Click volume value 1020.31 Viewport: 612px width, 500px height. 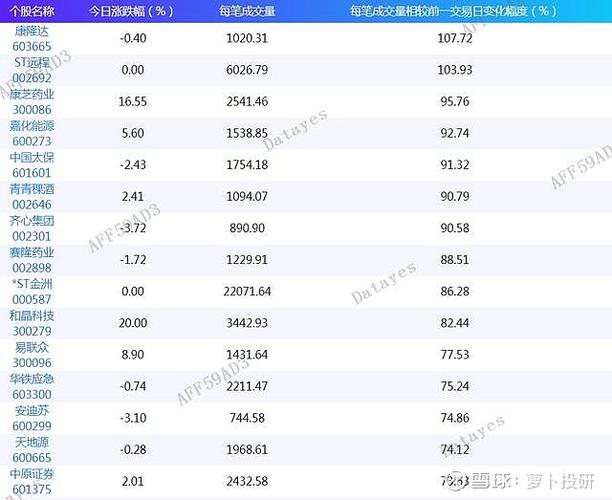(247, 38)
